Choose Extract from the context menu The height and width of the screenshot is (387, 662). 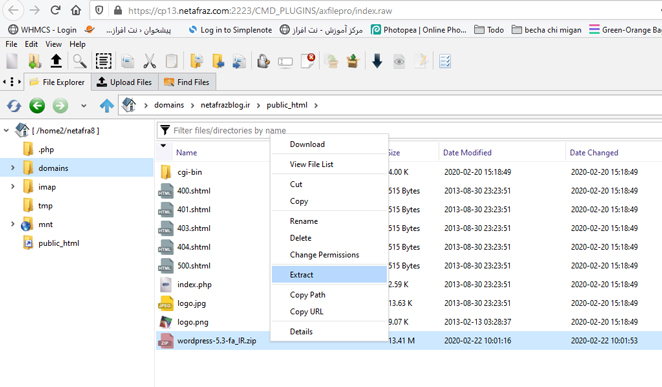[329, 275]
